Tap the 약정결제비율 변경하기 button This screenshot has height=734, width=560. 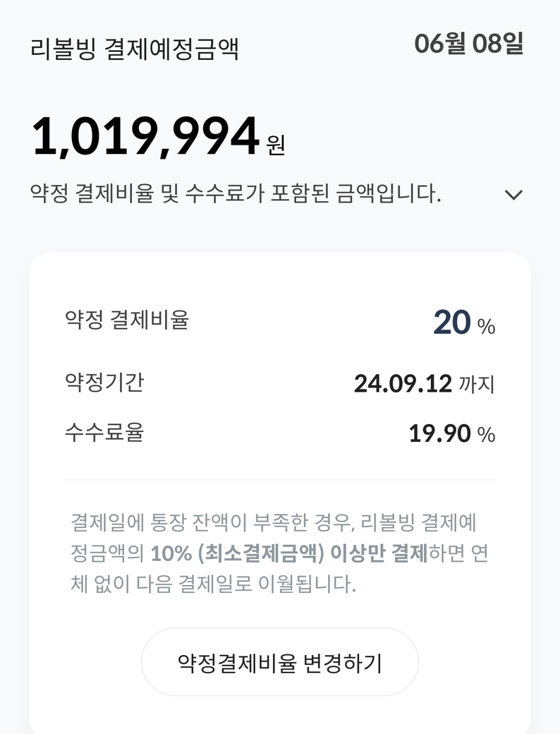(x=280, y=663)
